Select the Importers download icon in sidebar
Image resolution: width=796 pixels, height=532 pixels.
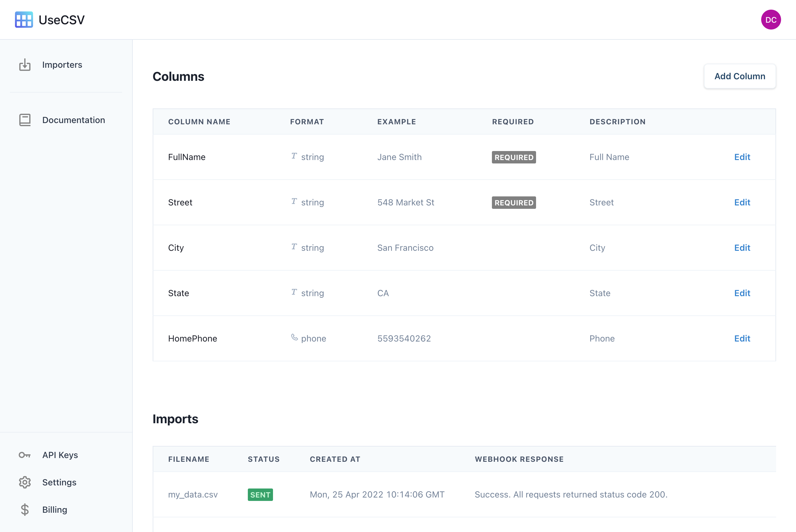point(25,64)
